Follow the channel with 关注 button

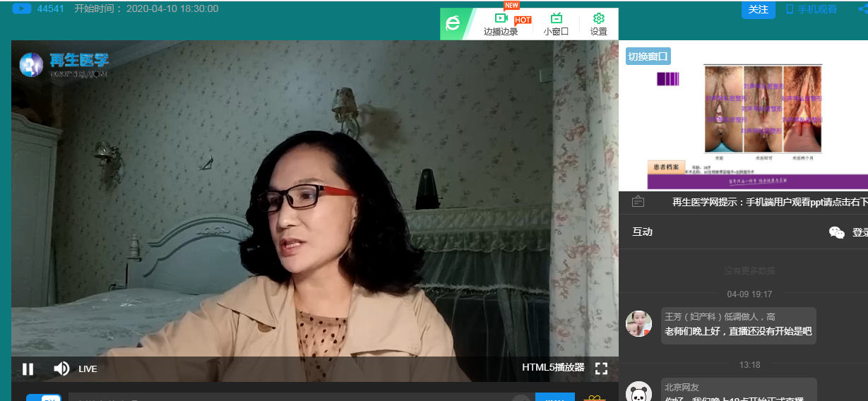(x=759, y=9)
